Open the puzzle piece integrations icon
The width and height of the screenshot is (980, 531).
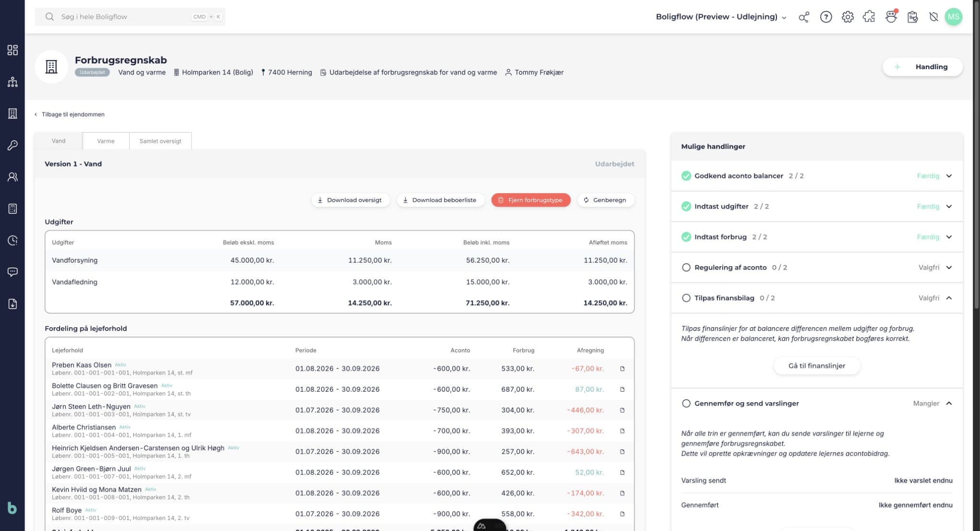point(869,17)
